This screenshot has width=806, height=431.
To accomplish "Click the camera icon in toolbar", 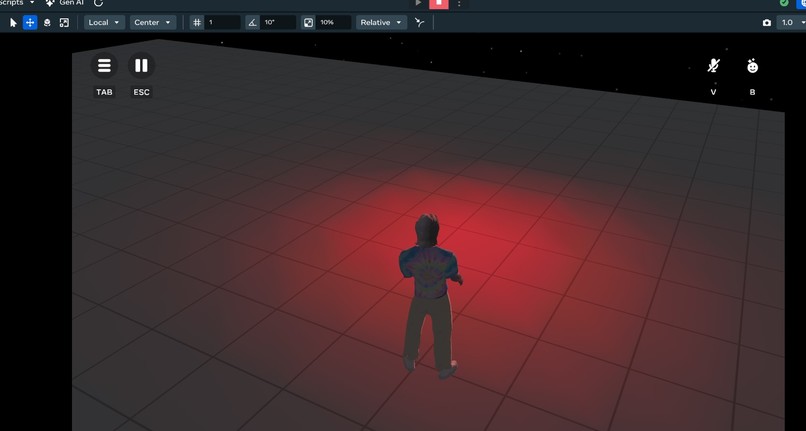I will pyautogui.click(x=766, y=23).
